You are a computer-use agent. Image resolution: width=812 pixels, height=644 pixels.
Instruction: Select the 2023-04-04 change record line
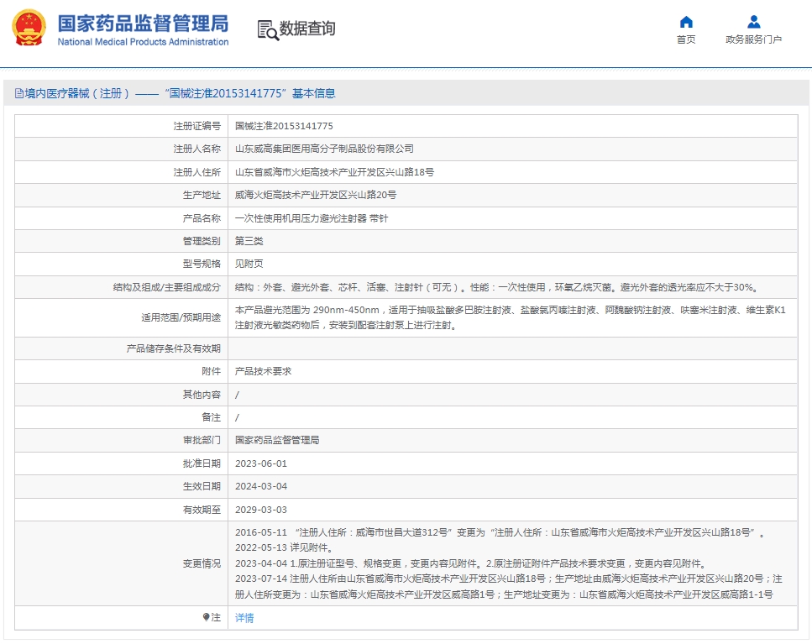pyautogui.click(x=471, y=563)
